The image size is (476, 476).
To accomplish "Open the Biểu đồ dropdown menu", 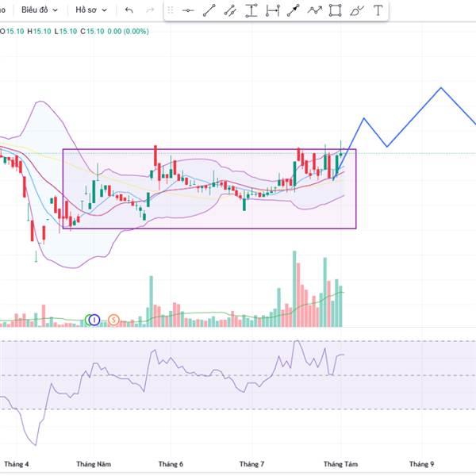I will point(40,10).
